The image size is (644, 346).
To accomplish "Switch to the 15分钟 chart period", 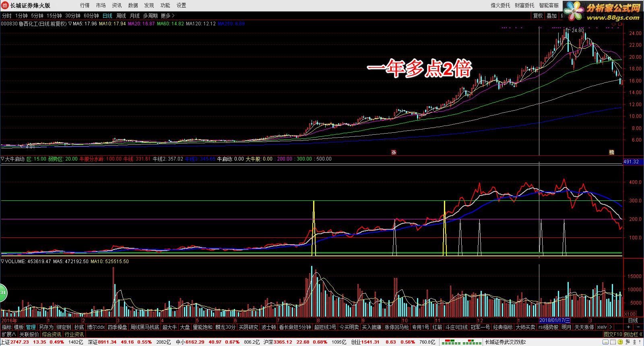I will [54, 16].
